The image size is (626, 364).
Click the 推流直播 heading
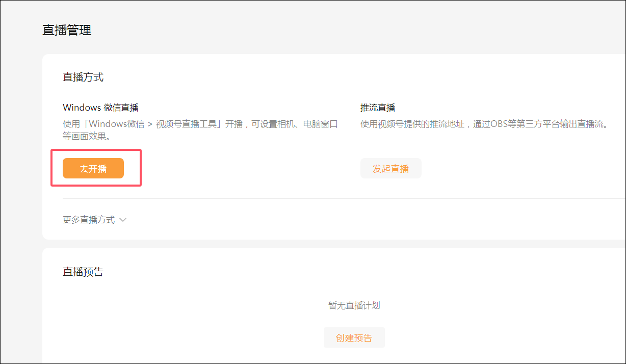point(378,108)
